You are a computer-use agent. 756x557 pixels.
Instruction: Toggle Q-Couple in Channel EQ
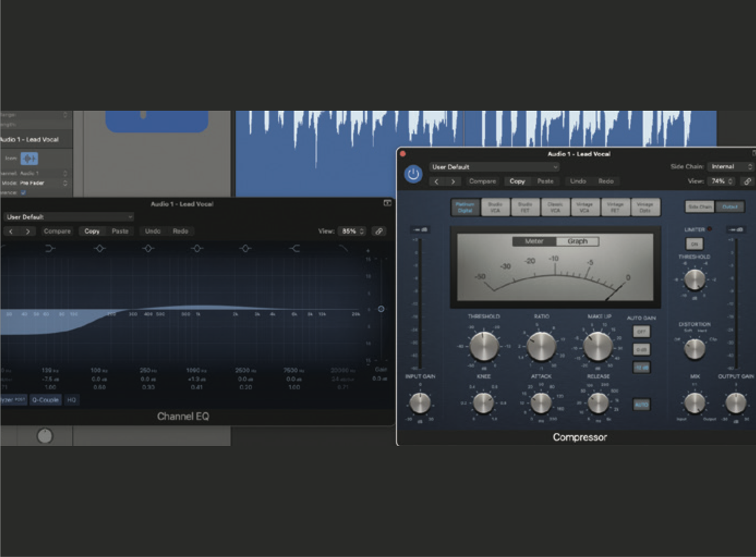[45, 399]
